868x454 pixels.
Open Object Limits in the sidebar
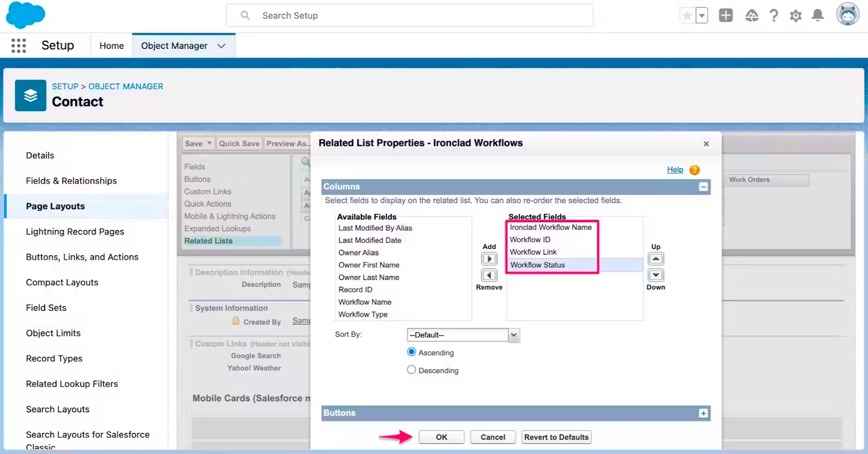53,333
